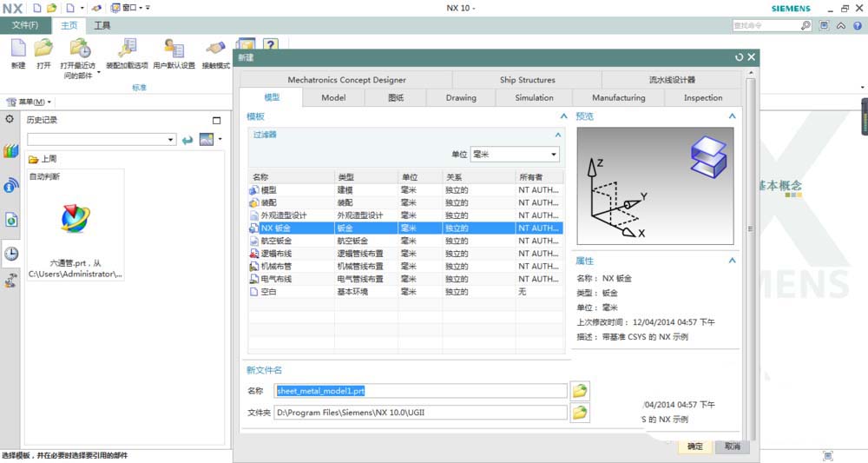Click the blue help icon at top right

click(858, 25)
